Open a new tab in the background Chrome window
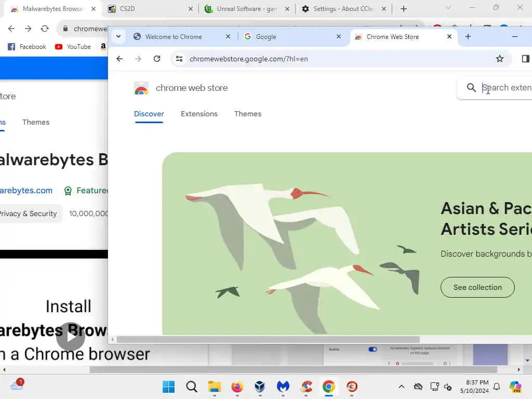 point(403,9)
